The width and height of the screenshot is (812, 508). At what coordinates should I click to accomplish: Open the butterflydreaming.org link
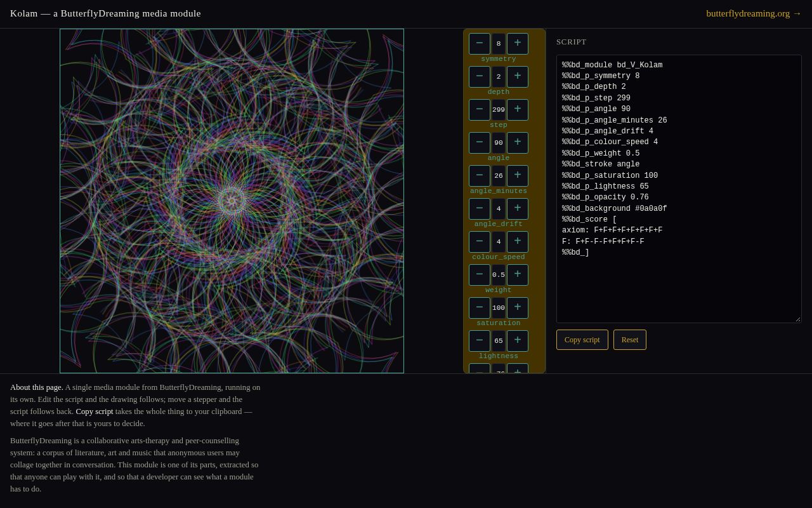pos(754,13)
